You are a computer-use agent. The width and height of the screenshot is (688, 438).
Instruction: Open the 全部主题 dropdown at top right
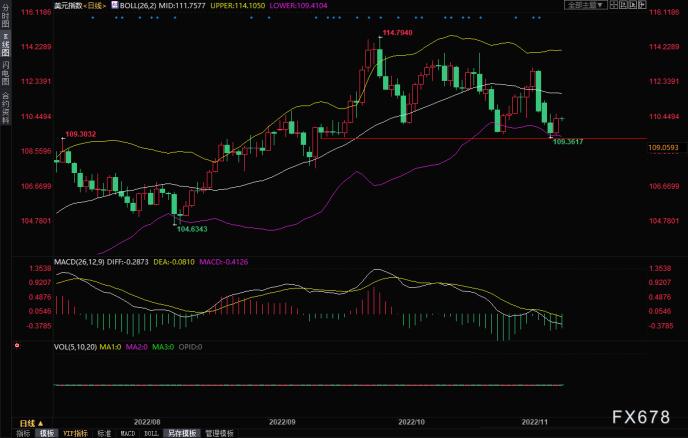(x=586, y=5)
